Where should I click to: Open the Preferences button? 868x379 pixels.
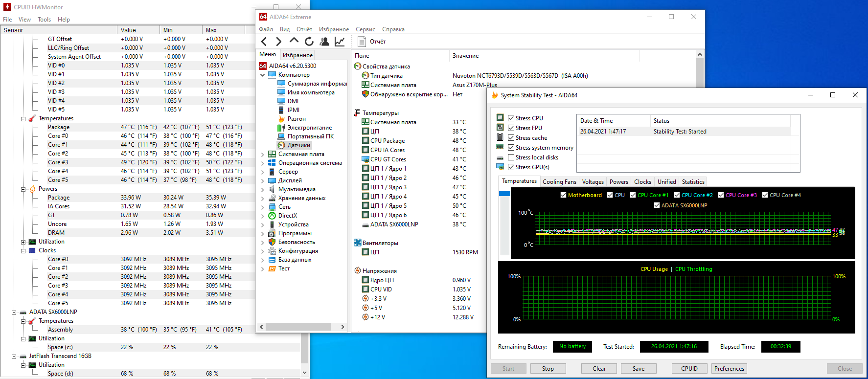click(729, 368)
